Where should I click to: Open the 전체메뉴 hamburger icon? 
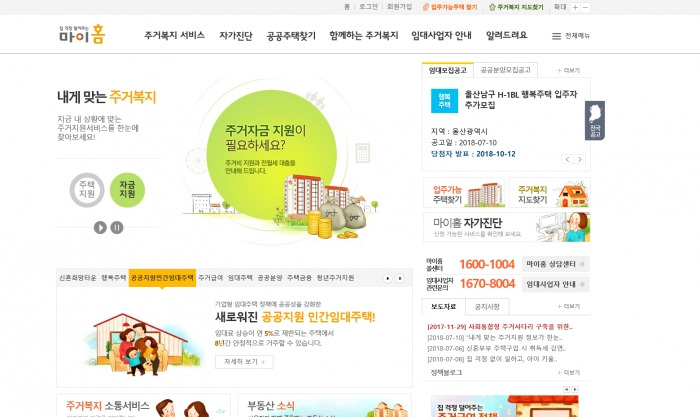(x=556, y=36)
